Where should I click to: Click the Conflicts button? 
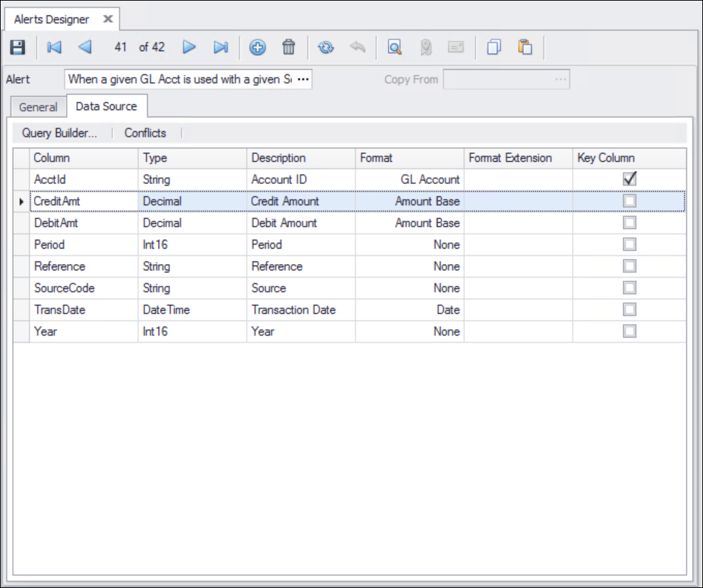pos(145,133)
